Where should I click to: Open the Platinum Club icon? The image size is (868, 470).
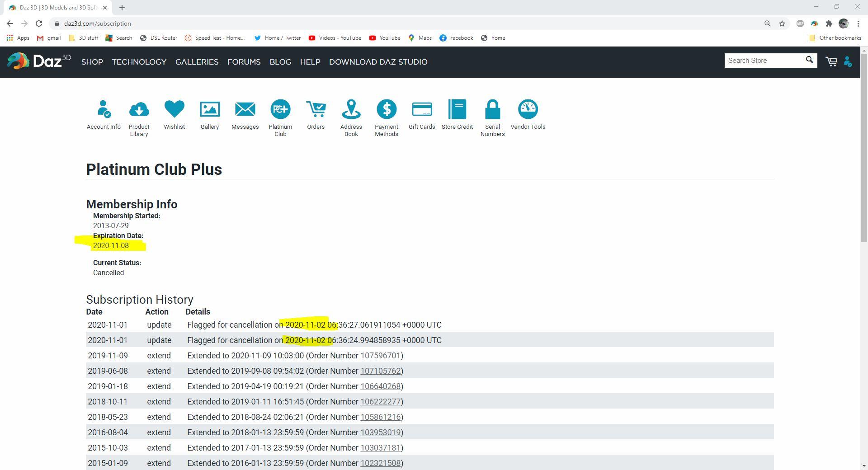click(280, 109)
